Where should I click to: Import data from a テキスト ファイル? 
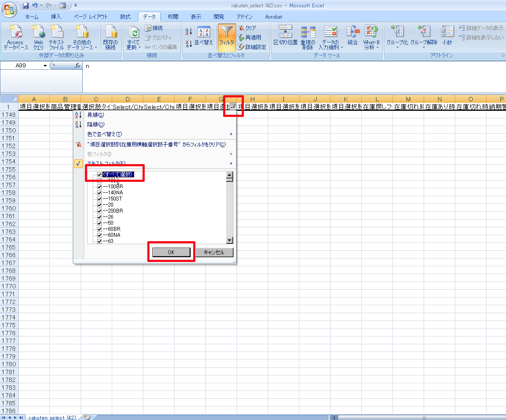(56, 37)
